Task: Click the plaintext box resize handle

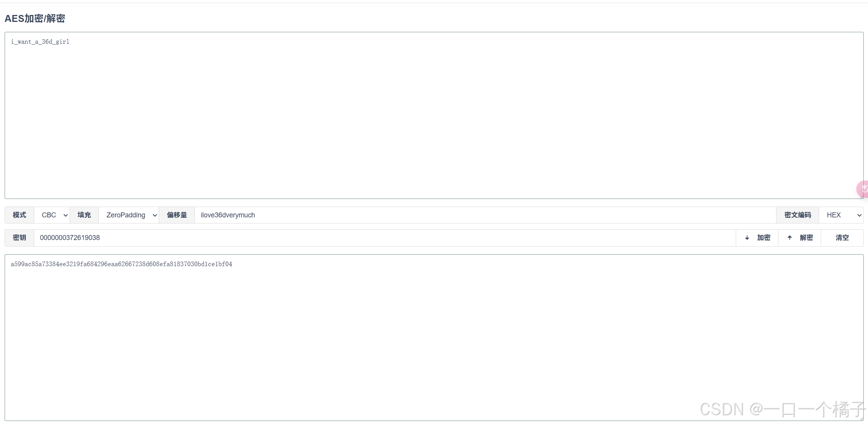Action: [x=861, y=196]
